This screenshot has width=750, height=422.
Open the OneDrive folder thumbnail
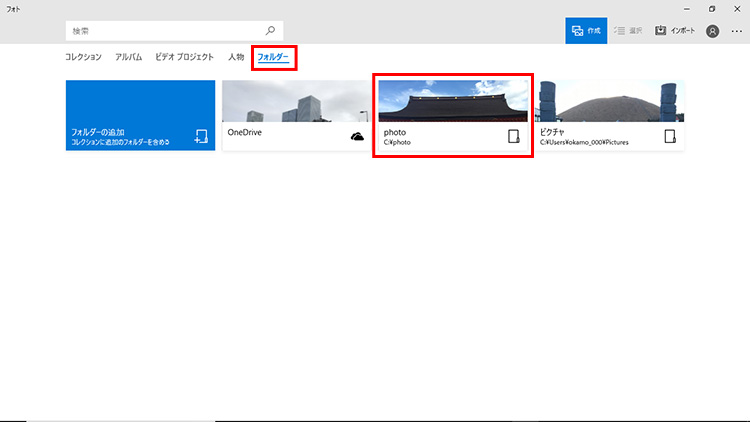295,100
